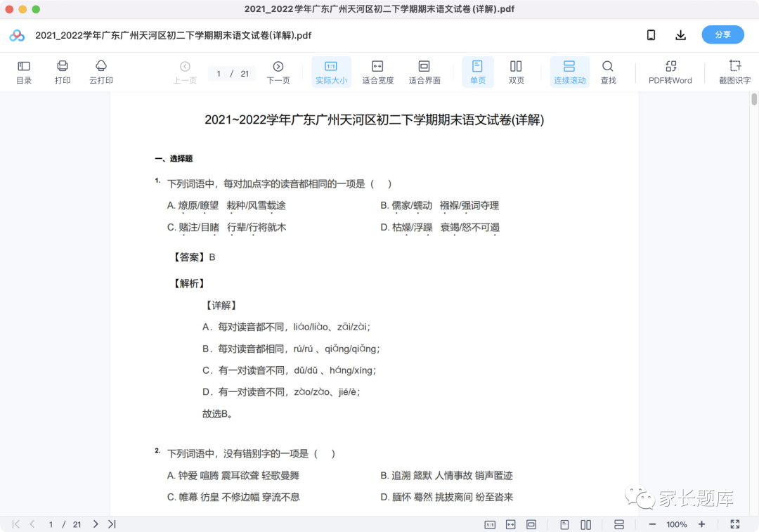This screenshot has width=759, height=532.
Task: Zoom out with the minus button
Action: [652, 524]
